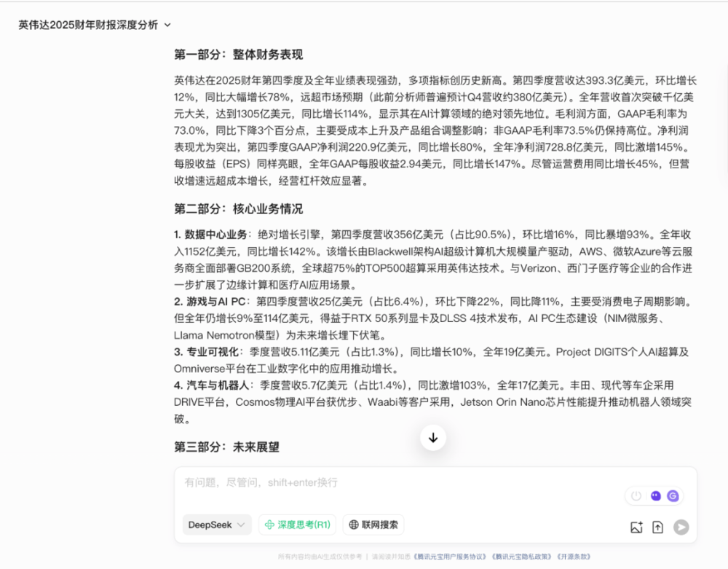728x569 pixels.
Task: Open 开源条款 link
Action: tap(574, 557)
